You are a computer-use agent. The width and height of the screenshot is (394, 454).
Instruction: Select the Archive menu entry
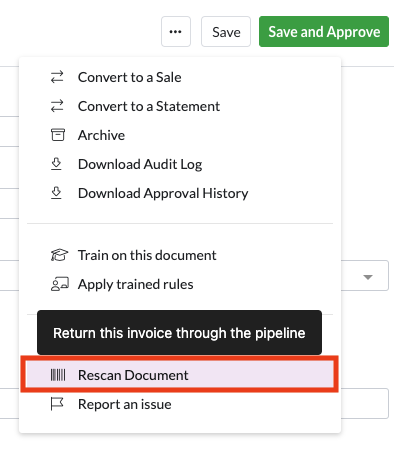click(x=180, y=135)
